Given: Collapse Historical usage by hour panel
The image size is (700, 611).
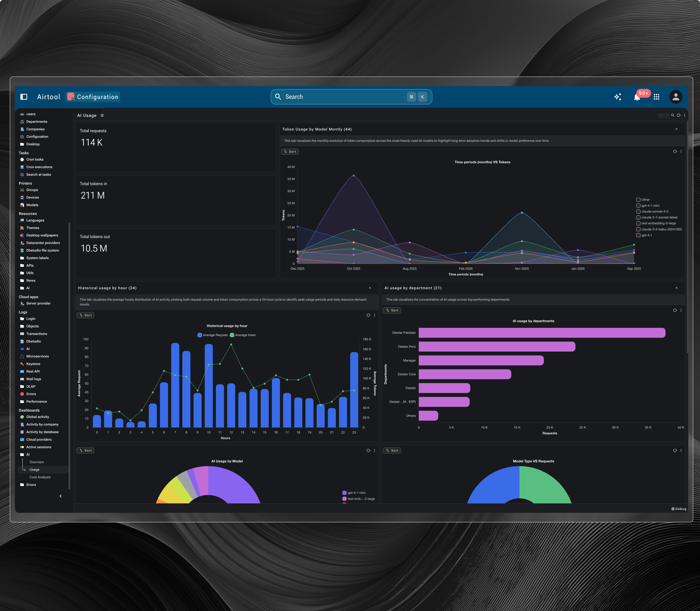Looking at the screenshot, I should pyautogui.click(x=370, y=288).
